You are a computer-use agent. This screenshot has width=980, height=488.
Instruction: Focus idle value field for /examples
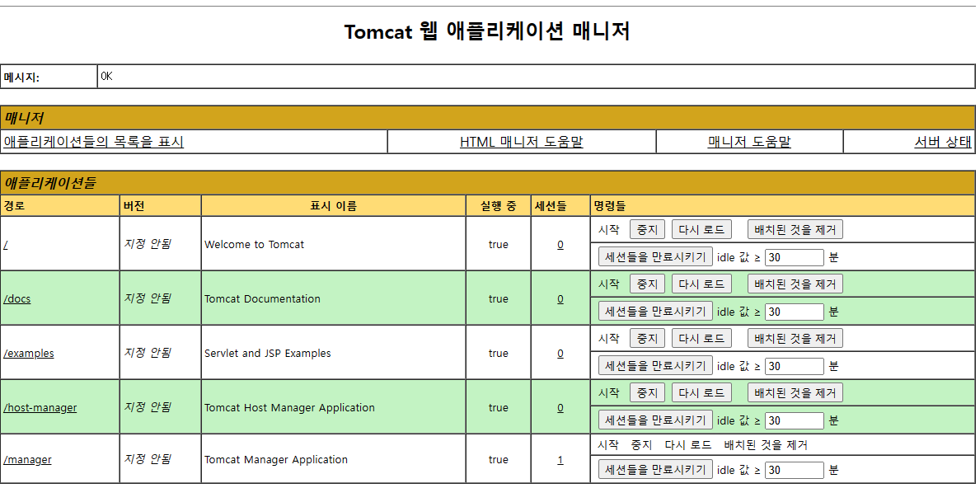pos(795,366)
